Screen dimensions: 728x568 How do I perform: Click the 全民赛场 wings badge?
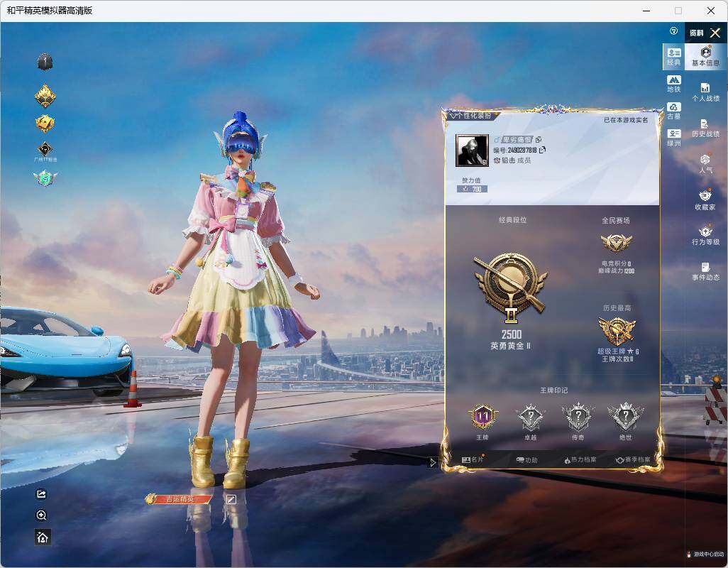[x=616, y=242]
